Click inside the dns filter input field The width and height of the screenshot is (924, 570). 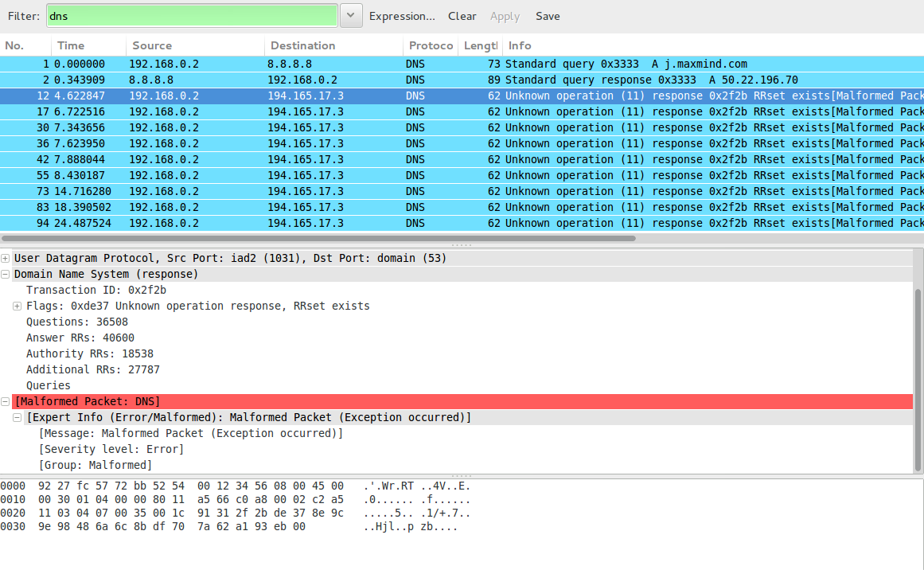coord(191,15)
